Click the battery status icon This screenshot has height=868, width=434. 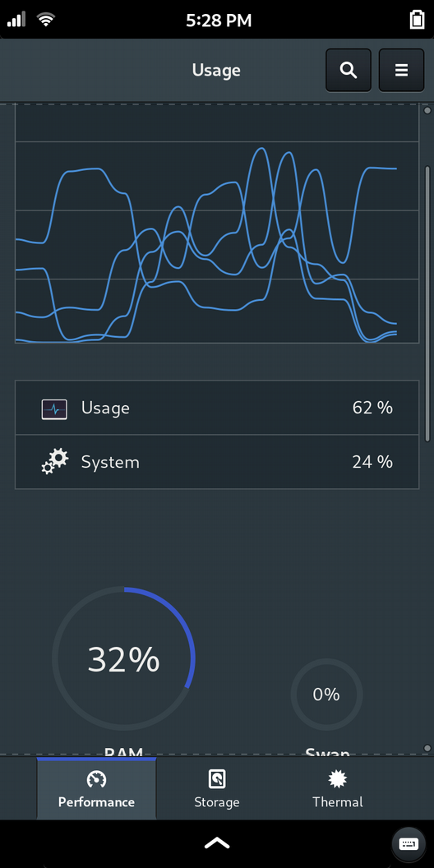tap(416, 21)
